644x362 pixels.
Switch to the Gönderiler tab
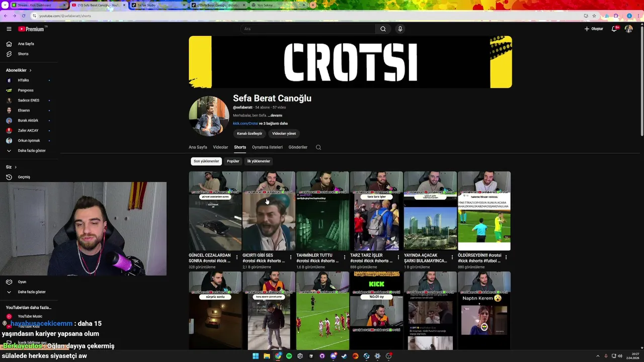click(x=298, y=147)
